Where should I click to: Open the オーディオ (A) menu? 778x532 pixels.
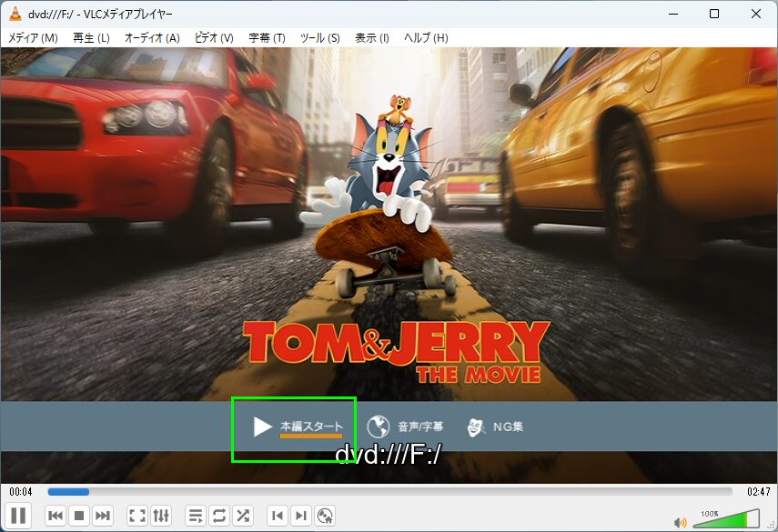point(152,37)
